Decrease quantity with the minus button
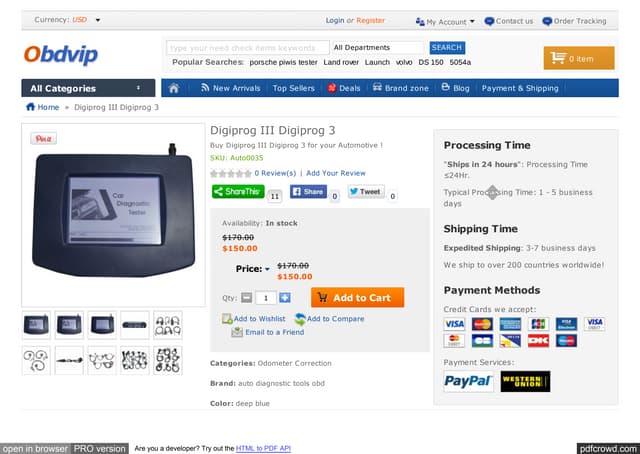This screenshot has height=454, width=640. pos(247,298)
